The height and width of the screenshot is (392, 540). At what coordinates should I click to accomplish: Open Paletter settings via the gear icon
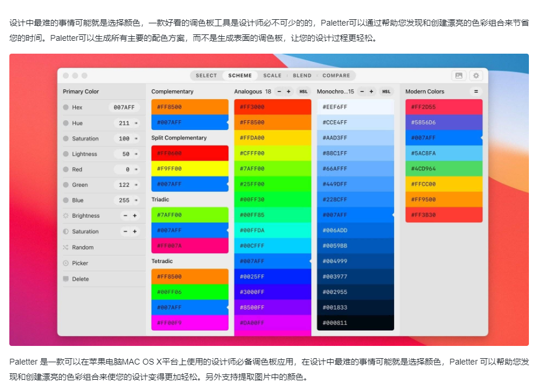point(476,75)
